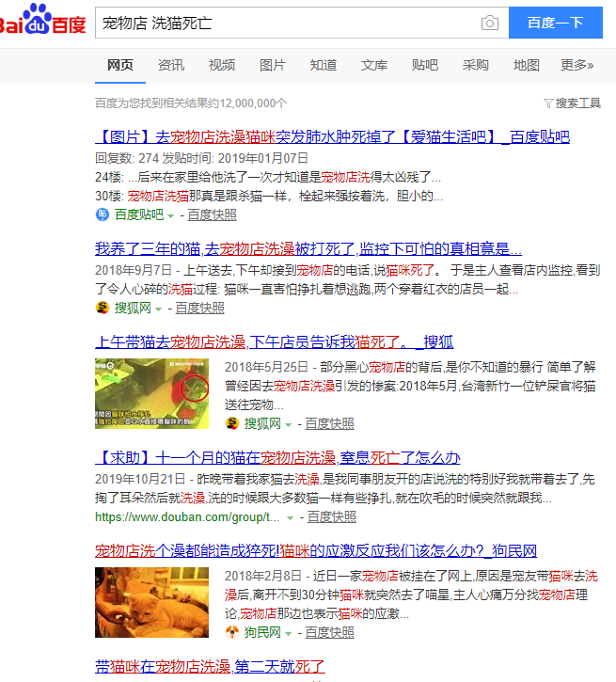Expand arrow beside 搜狐网 in 猫死了 result
616x682 pixels.
[x=288, y=425]
